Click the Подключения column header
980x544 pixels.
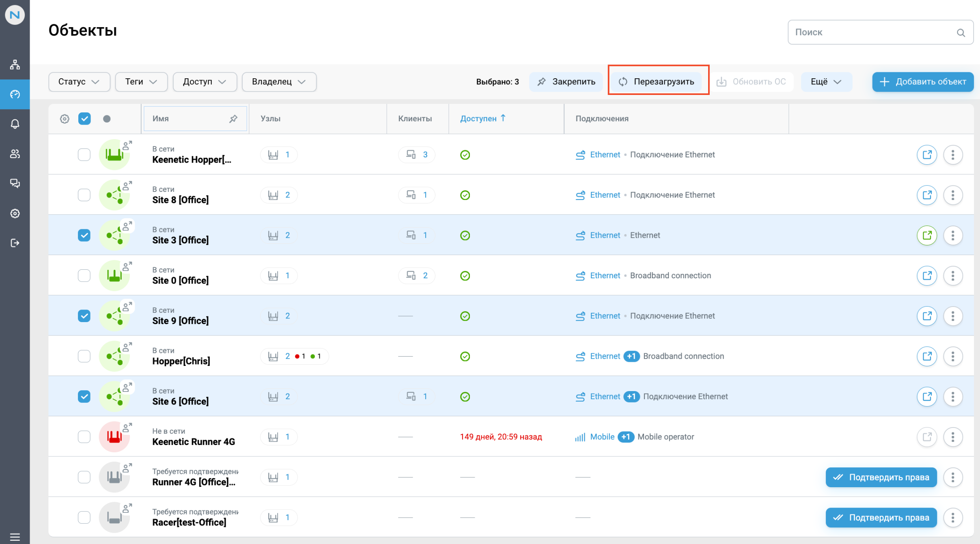[x=602, y=118]
